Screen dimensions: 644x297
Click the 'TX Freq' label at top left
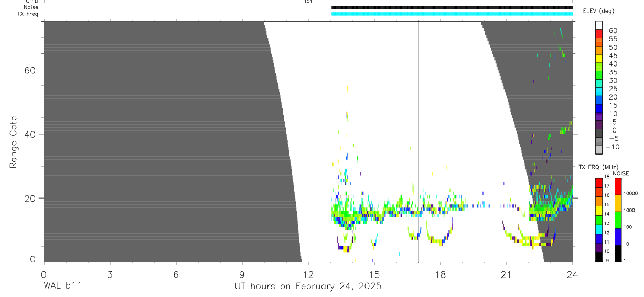pos(28,14)
